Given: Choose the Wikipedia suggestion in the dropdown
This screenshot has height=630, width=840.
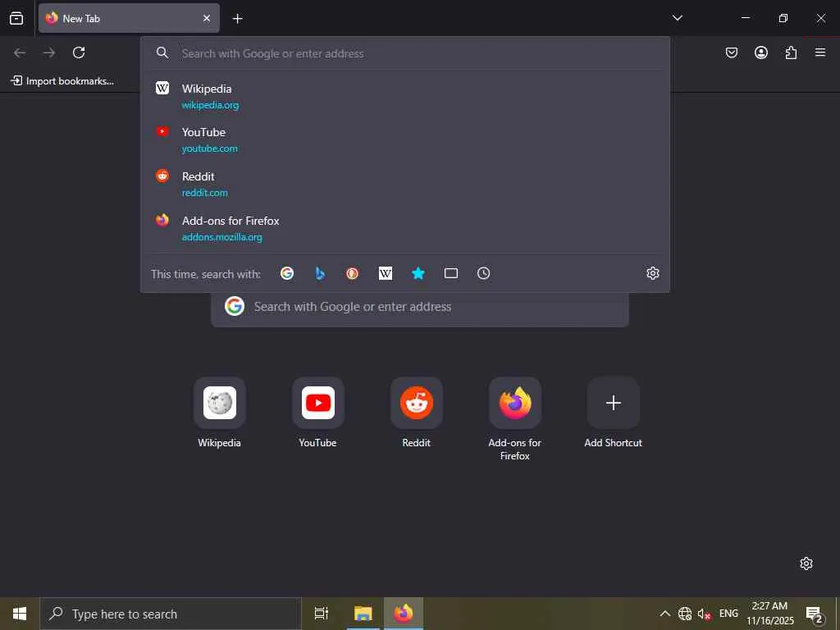Looking at the screenshot, I should [x=405, y=97].
